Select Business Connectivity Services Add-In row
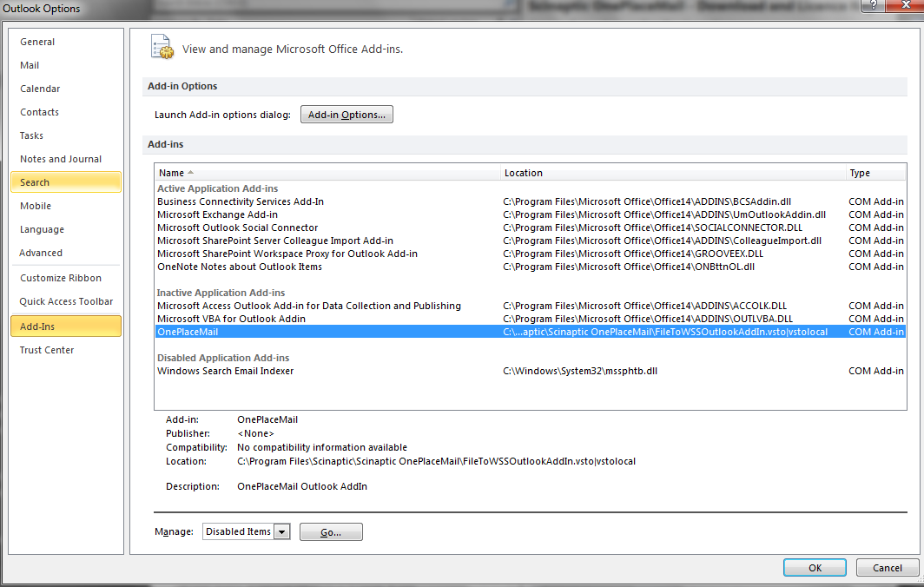The height and width of the screenshot is (587, 924). [x=531, y=201]
